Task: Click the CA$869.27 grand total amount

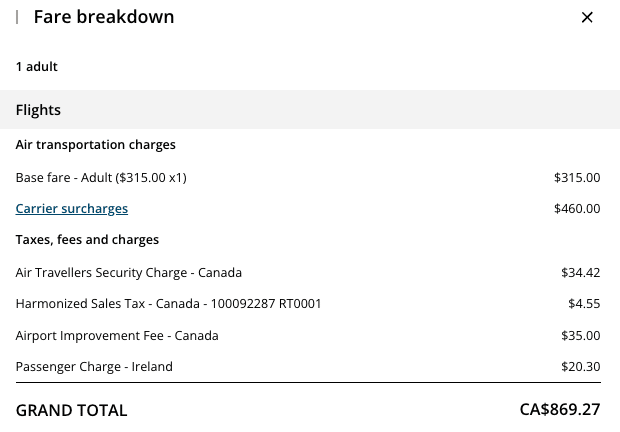Action: point(560,410)
